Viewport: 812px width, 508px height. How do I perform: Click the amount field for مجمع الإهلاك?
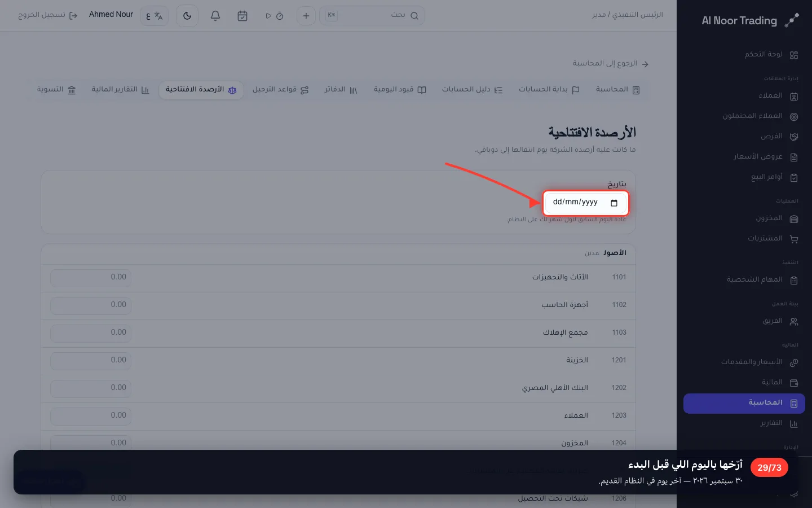(x=91, y=333)
